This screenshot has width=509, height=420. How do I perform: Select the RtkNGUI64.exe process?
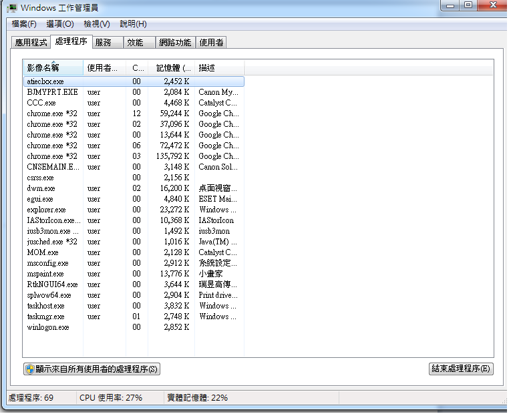click(x=134, y=285)
